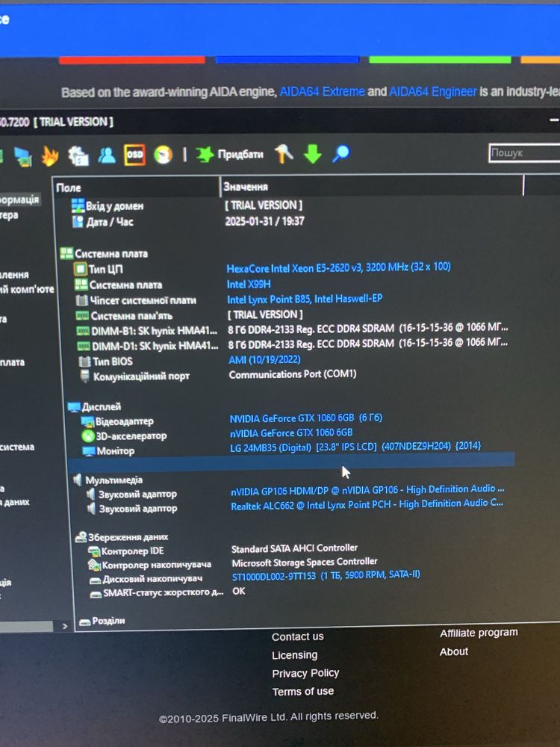Open the Intel X99H motherboard link
This screenshot has height=747, width=560.
pos(249,284)
